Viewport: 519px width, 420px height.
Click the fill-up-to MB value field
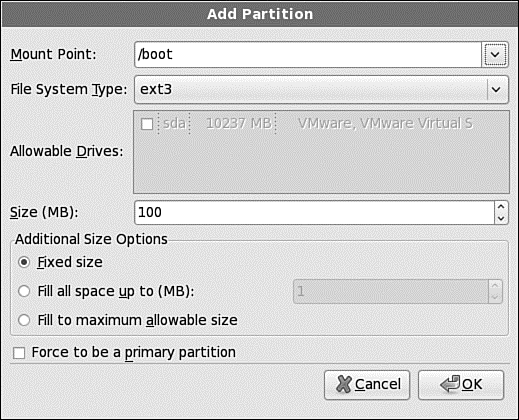click(391, 292)
